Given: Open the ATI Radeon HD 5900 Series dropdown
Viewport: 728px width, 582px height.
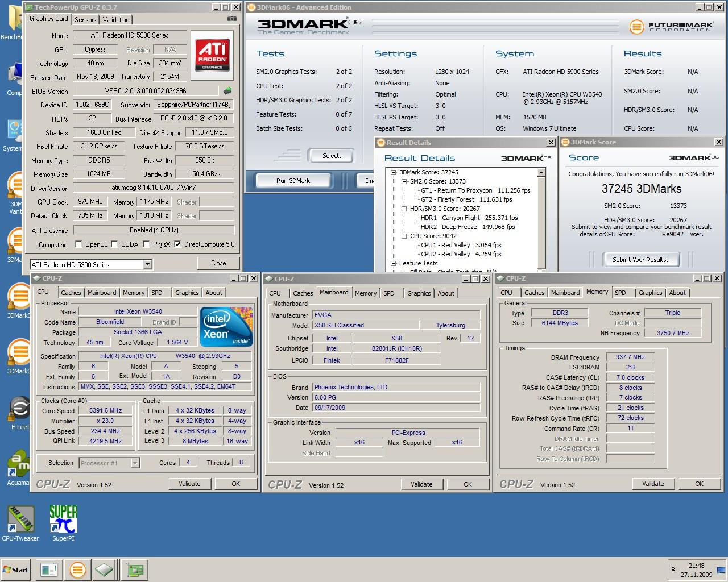Looking at the screenshot, I should tap(147, 264).
